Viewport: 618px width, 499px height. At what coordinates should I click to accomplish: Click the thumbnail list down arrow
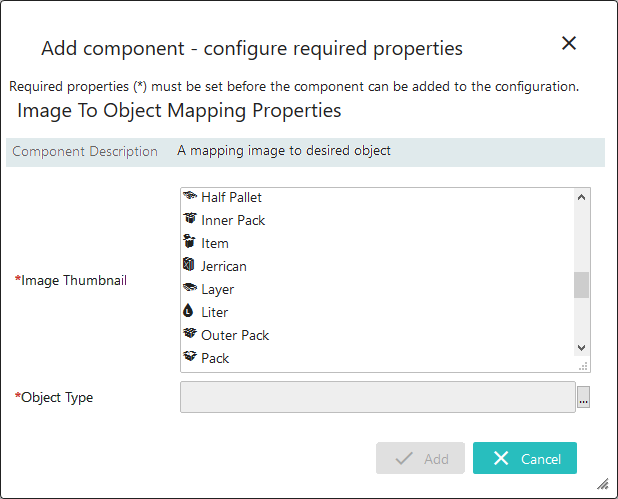pos(581,348)
